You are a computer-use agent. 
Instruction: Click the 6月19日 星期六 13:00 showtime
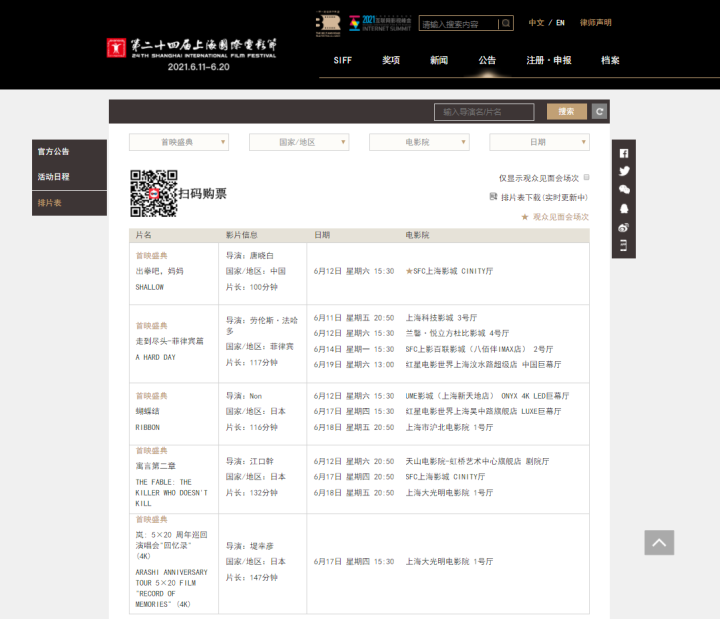pos(354,365)
